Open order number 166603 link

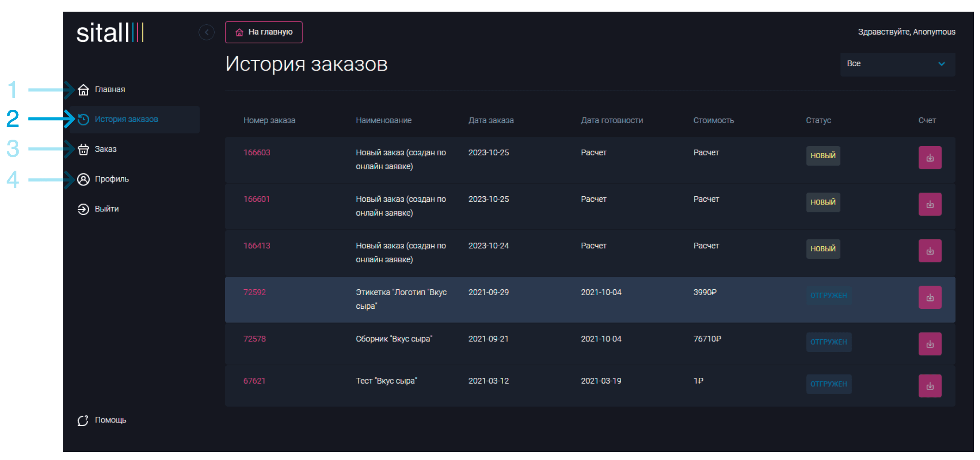tap(257, 153)
